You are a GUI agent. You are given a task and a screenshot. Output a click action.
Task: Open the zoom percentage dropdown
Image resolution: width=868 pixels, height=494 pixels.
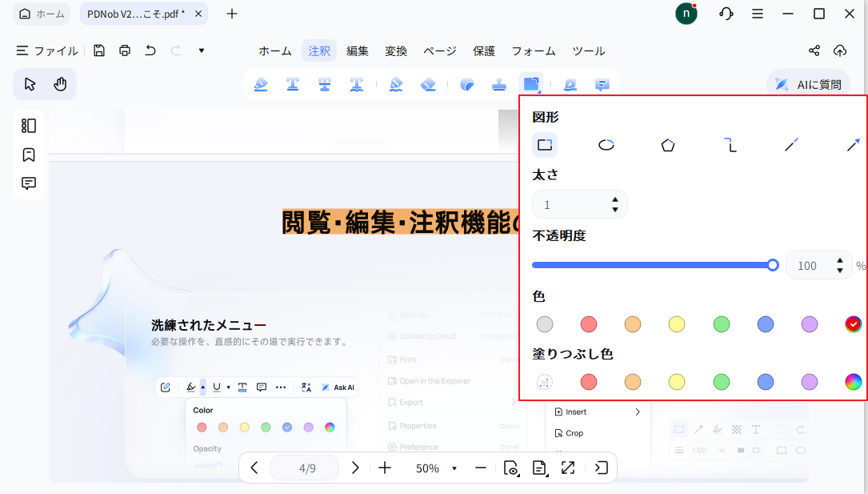(x=454, y=468)
